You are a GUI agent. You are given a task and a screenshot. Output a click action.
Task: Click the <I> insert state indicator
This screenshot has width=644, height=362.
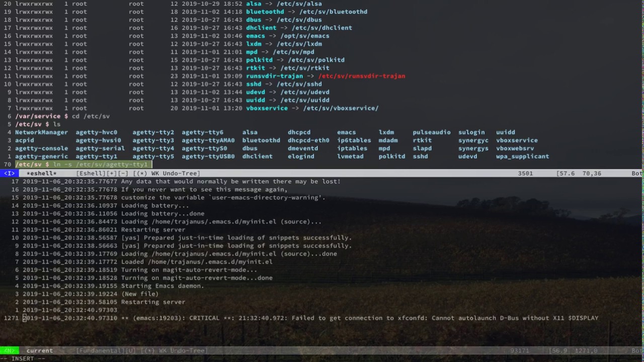point(9,173)
